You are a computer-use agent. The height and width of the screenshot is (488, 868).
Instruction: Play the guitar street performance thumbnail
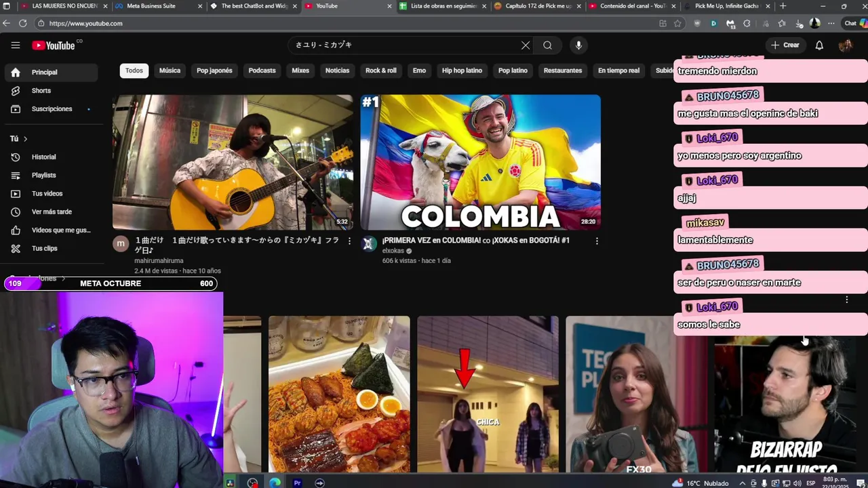click(x=233, y=163)
